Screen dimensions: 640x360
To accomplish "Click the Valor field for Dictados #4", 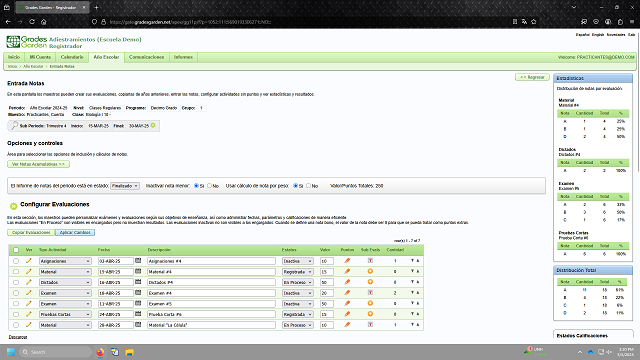I will tap(327, 282).
